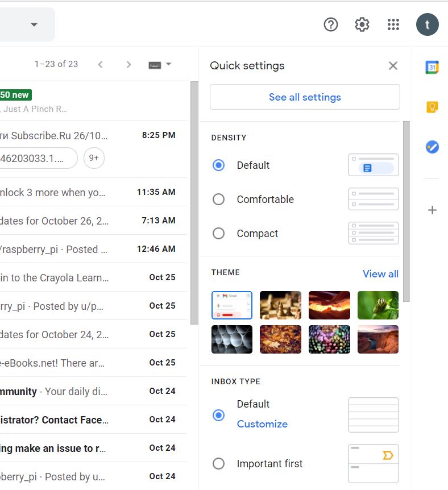Pick the chess pieces theme thumbnail
The image size is (448, 490).
point(280,305)
